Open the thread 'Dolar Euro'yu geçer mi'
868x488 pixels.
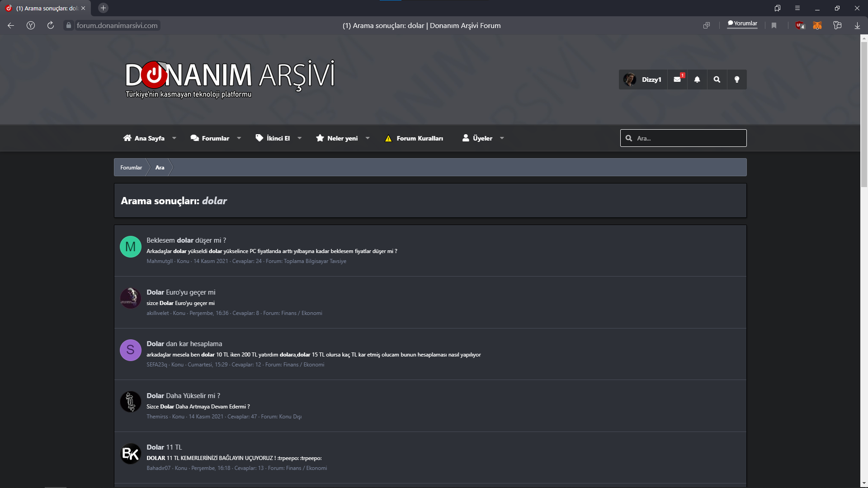click(181, 292)
